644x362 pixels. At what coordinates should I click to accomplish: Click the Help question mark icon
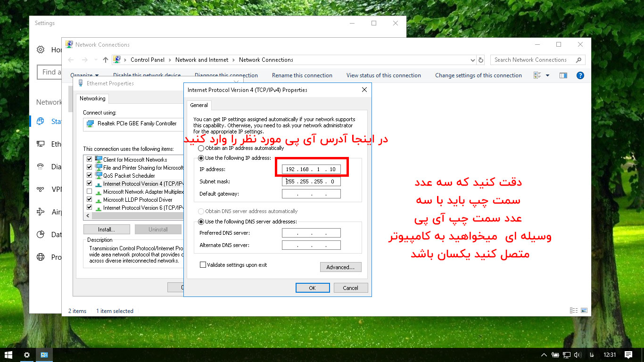coord(580,75)
